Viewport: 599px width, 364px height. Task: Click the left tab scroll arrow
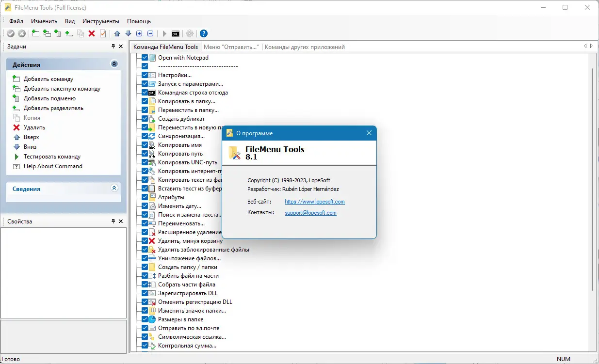[585, 46]
